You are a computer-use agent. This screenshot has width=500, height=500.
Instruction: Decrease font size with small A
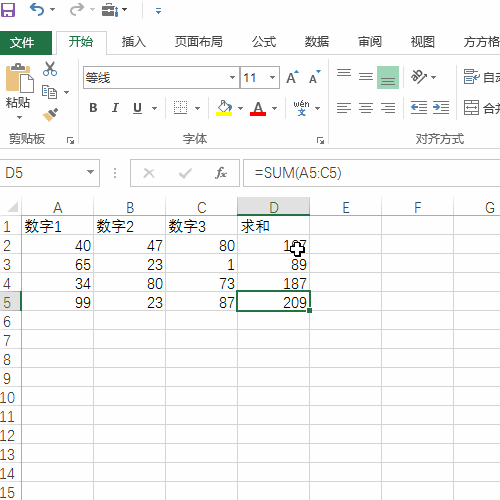314,77
